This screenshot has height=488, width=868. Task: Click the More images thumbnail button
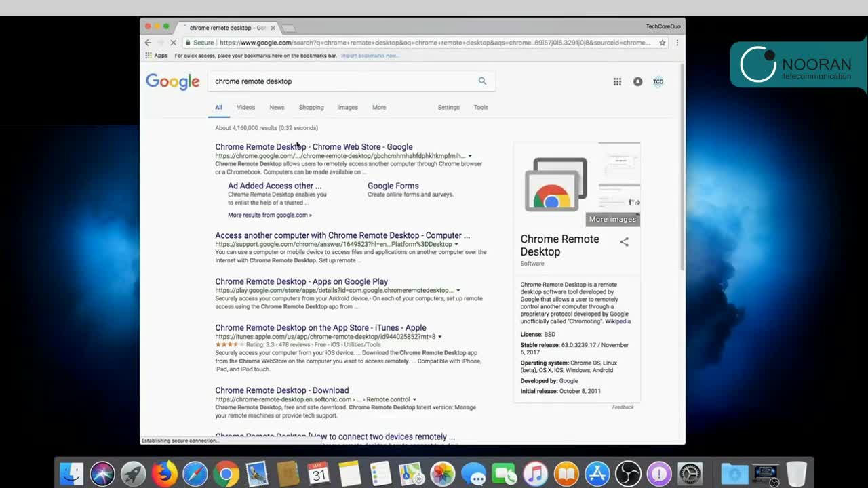(x=612, y=219)
